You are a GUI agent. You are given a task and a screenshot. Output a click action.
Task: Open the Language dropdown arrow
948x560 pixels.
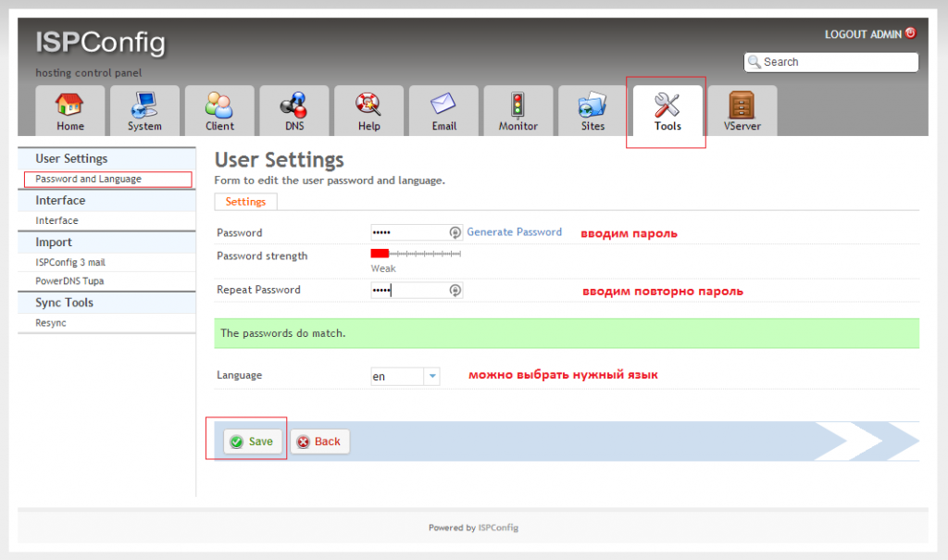coord(432,376)
